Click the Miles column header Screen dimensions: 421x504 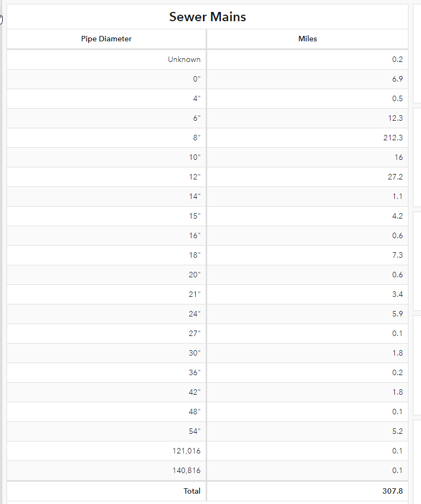click(307, 39)
